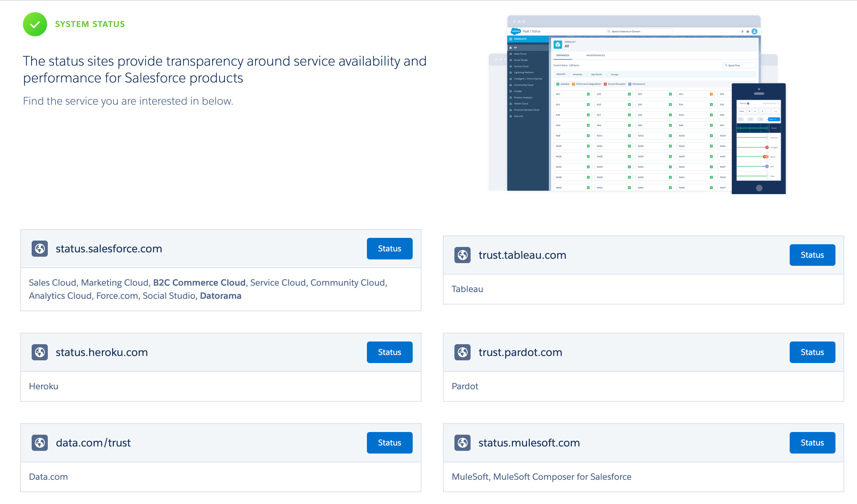Click the bold Datorama text
857x504 pixels.
[x=221, y=296]
